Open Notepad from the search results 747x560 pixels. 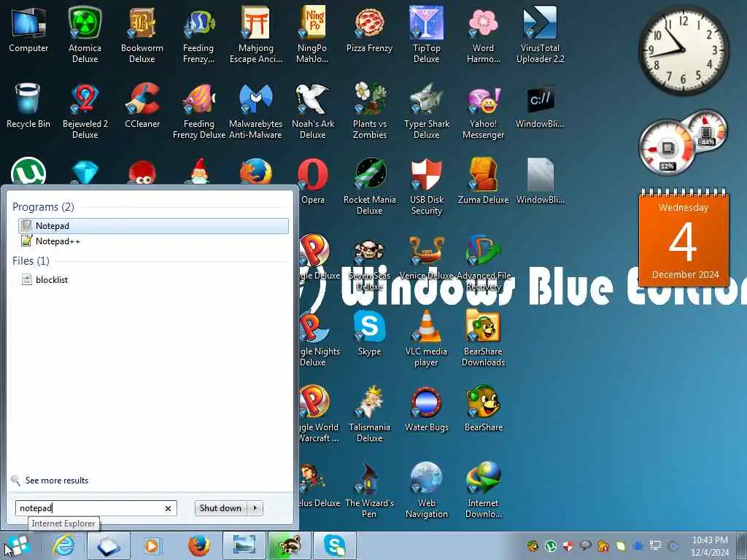[153, 226]
